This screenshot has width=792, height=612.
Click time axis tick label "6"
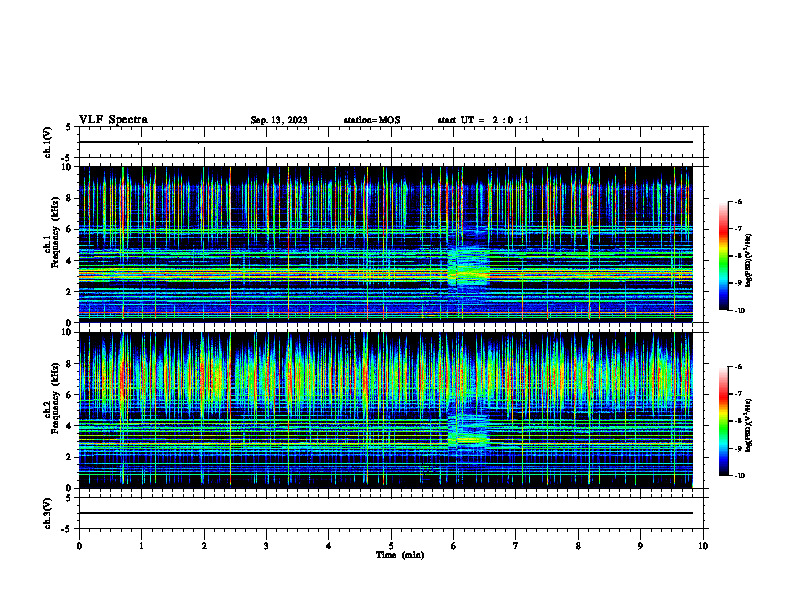point(454,546)
